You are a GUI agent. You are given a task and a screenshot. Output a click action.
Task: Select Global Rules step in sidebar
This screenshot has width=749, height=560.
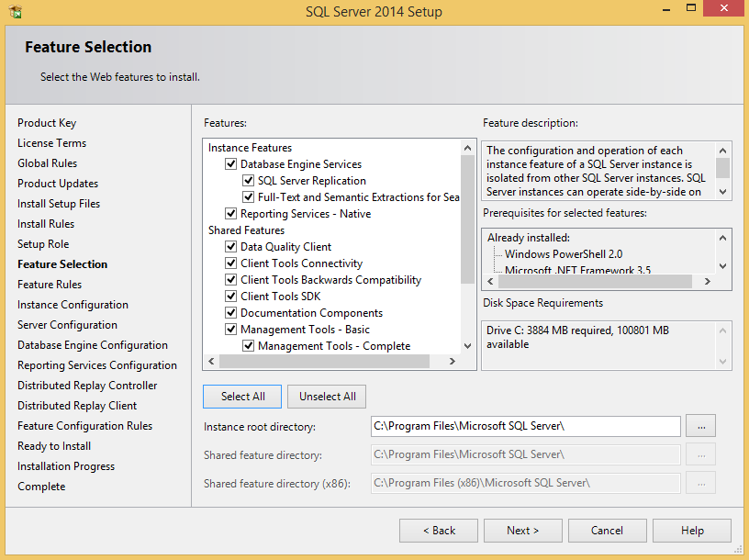point(48,163)
